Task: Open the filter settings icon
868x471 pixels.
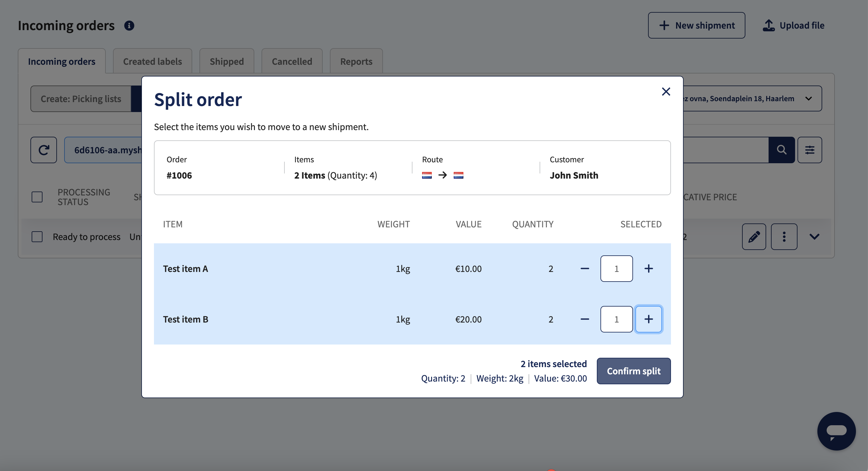Action: click(x=809, y=150)
